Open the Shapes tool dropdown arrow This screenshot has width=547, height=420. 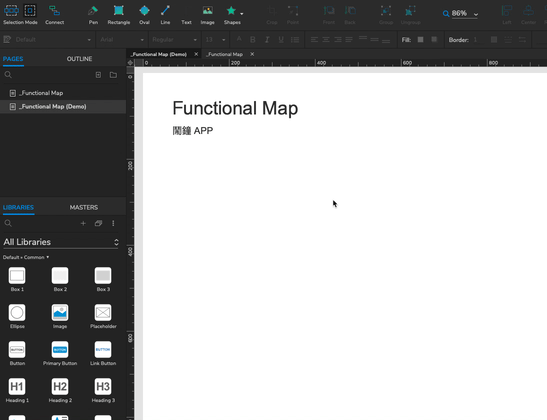pyautogui.click(x=242, y=14)
